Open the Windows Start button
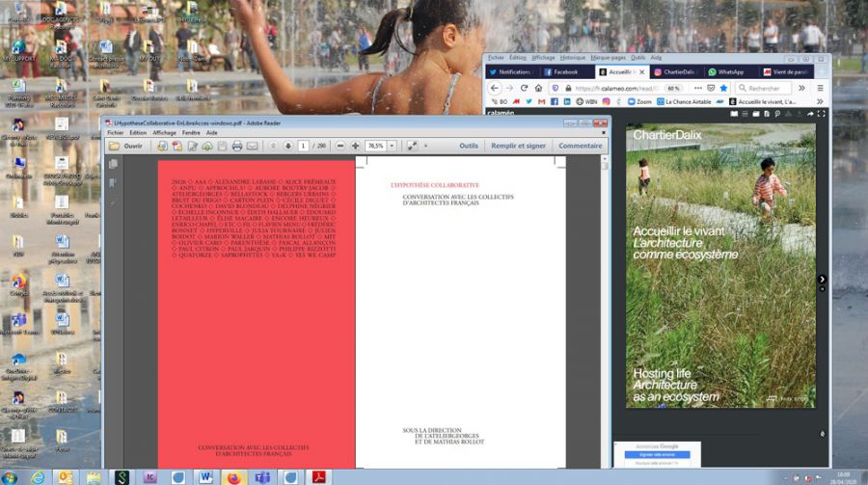The width and height of the screenshot is (868, 485). pos(10,476)
